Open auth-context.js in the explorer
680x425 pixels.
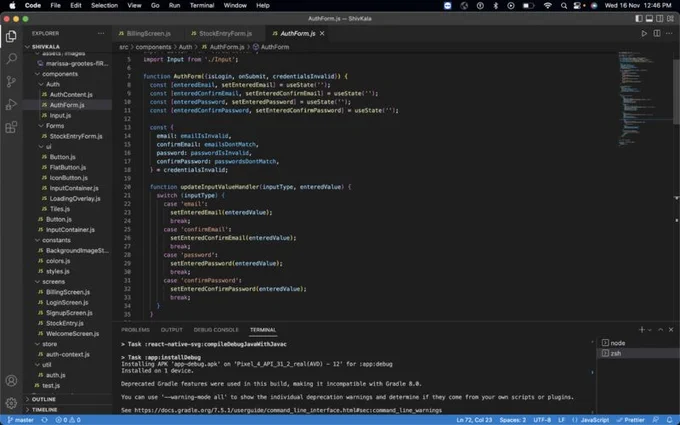coord(68,354)
